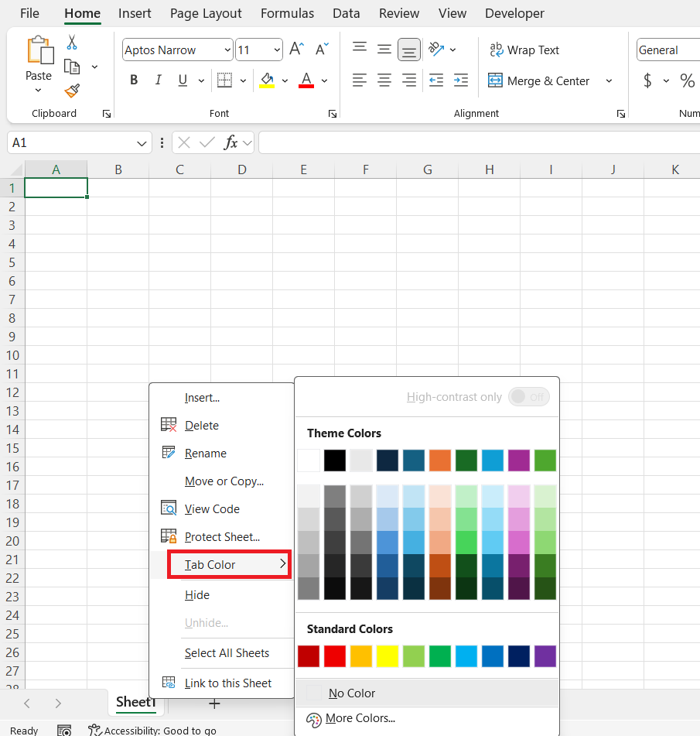Open the number format General dropdown
700x736 pixels.
tap(668, 50)
